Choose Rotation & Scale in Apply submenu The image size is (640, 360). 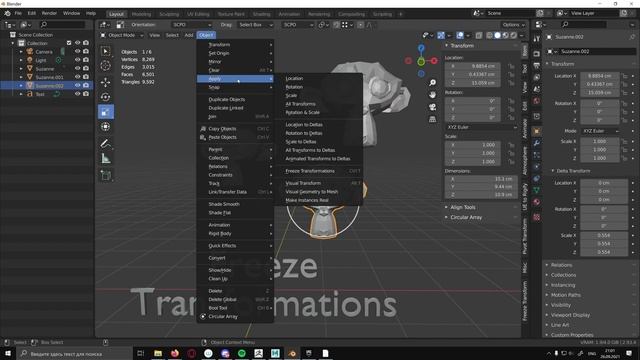click(x=302, y=113)
